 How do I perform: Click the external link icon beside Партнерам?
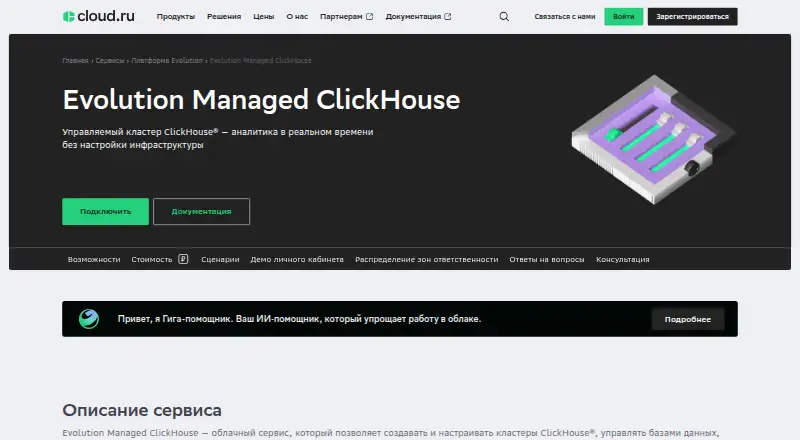pos(369,16)
